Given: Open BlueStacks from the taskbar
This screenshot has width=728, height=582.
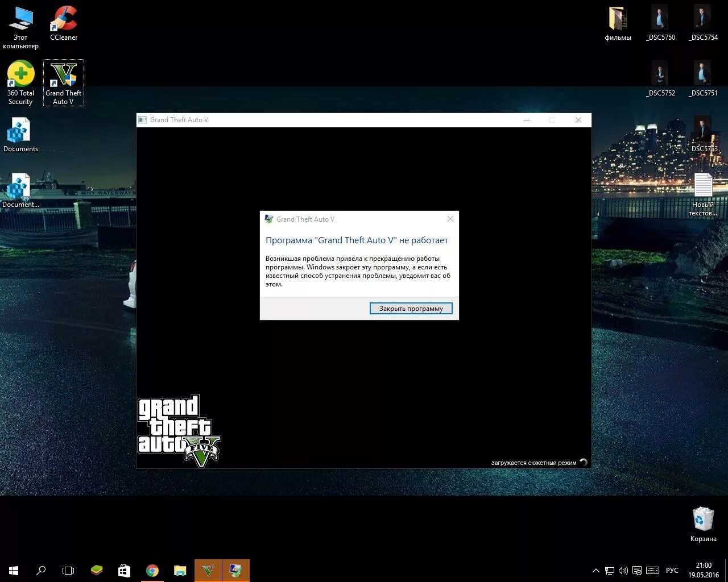Looking at the screenshot, I should click(97, 571).
